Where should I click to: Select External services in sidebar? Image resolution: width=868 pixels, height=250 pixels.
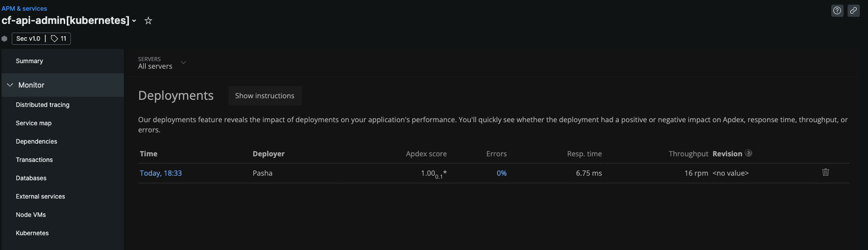pos(41,197)
